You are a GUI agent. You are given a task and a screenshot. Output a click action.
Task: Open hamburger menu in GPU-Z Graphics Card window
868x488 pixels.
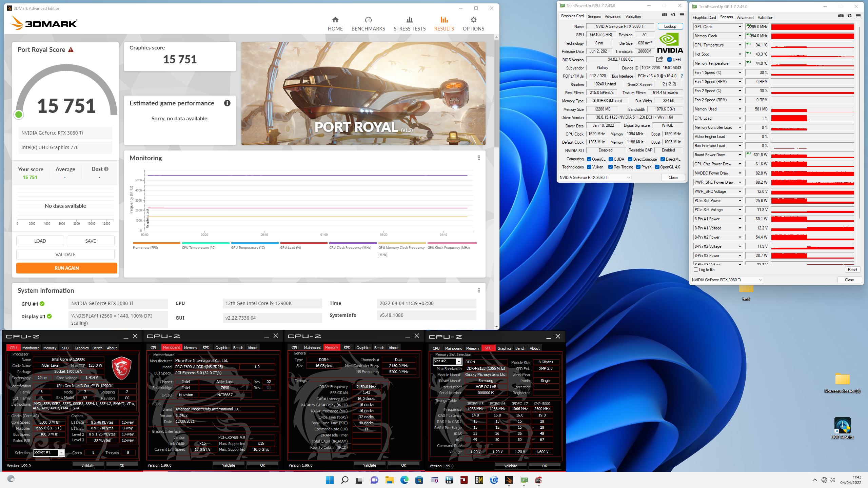(682, 15)
